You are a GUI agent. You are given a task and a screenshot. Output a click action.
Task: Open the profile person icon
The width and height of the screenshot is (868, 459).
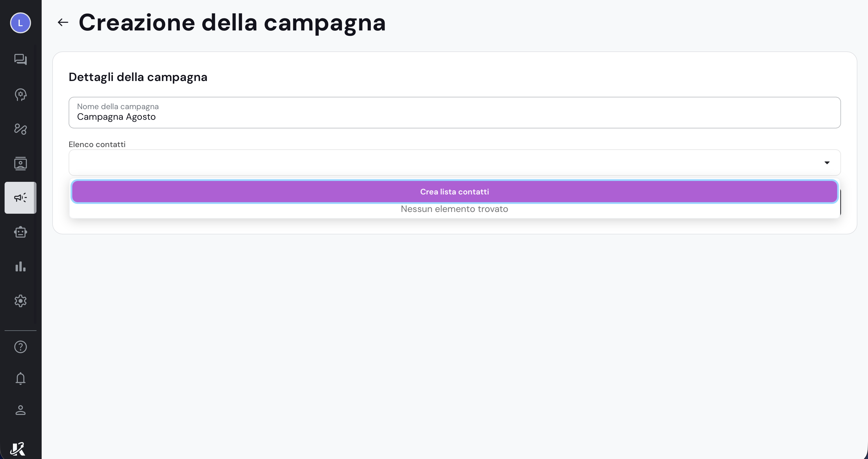[x=21, y=410]
